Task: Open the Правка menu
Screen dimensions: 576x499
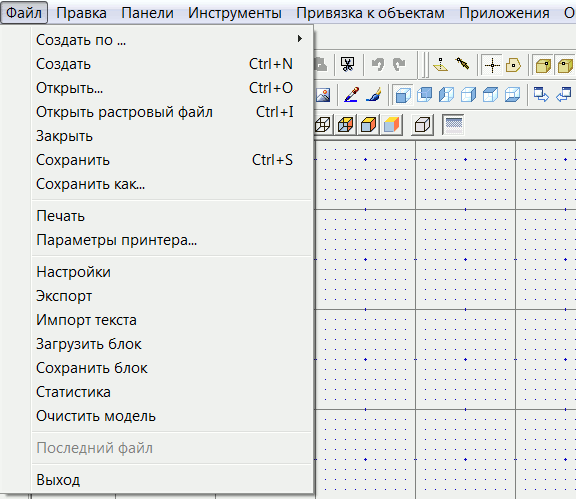Action: [82, 13]
